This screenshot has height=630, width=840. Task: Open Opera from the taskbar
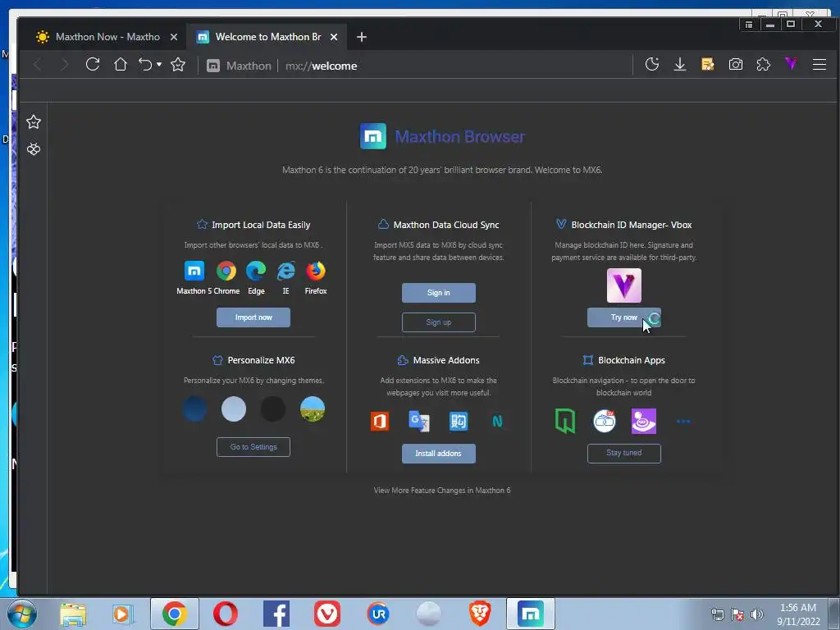[225, 614]
